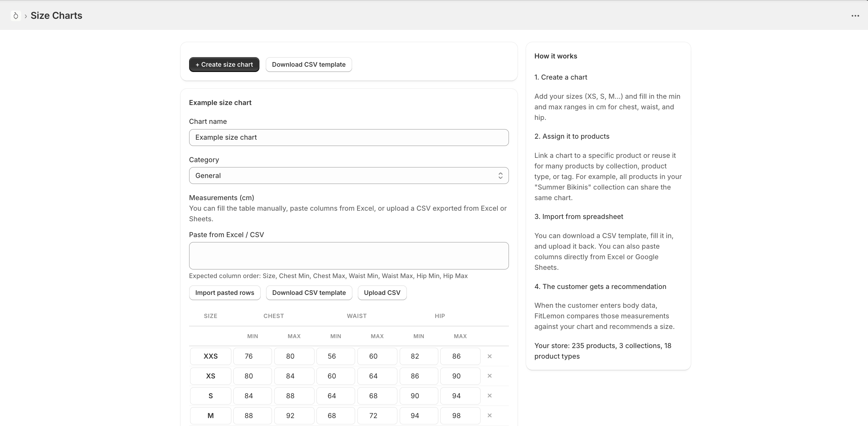
Task: Open the Category dropdown showing General
Action: pos(349,176)
